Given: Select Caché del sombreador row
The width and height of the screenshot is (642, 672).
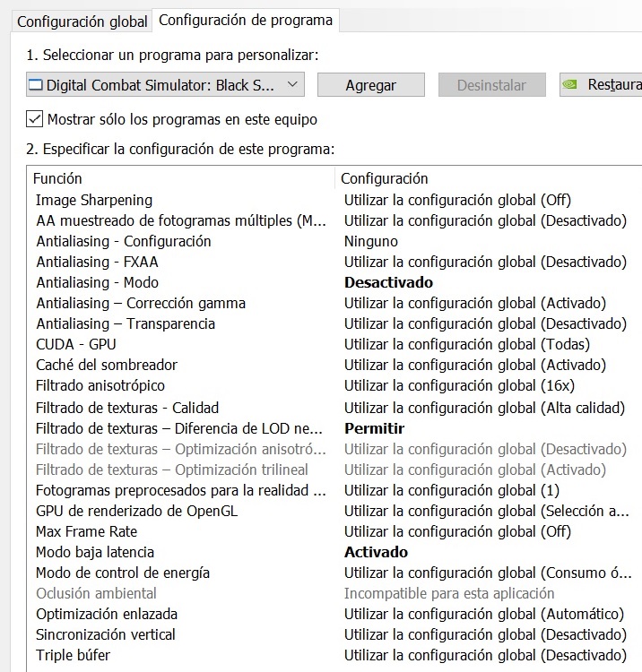Looking at the screenshot, I should coord(334,365).
